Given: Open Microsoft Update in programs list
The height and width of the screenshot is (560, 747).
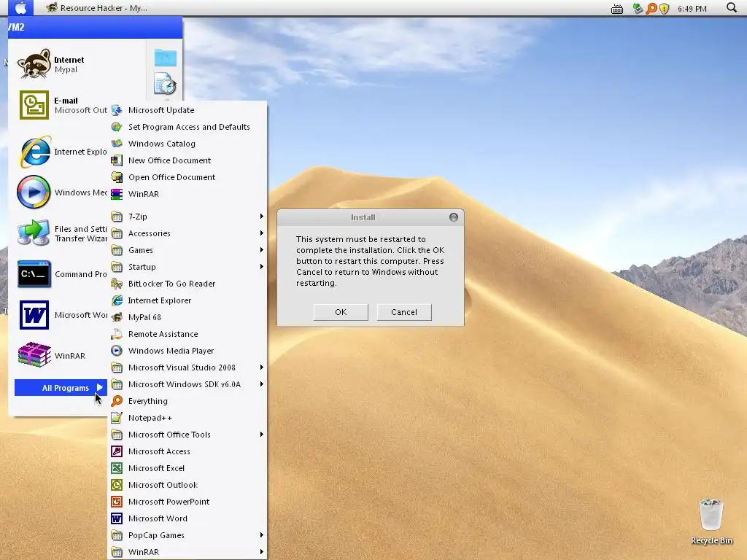Looking at the screenshot, I should [x=187, y=110].
